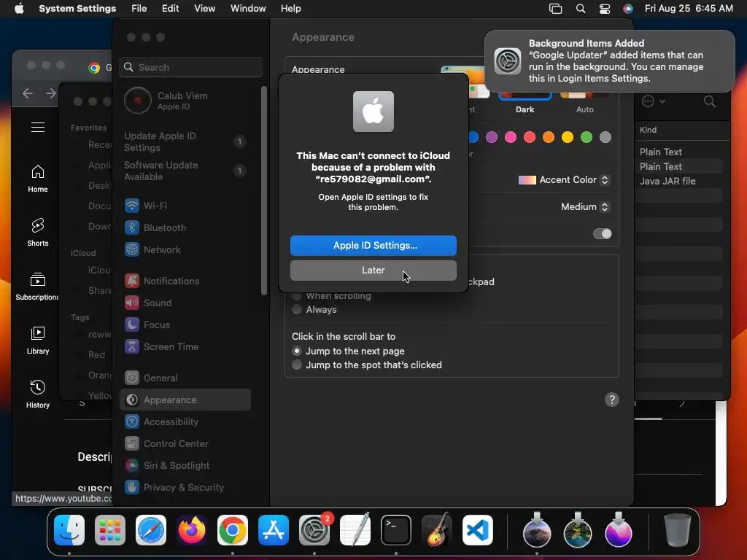Open Google Chrome from the Dock

[233, 530]
